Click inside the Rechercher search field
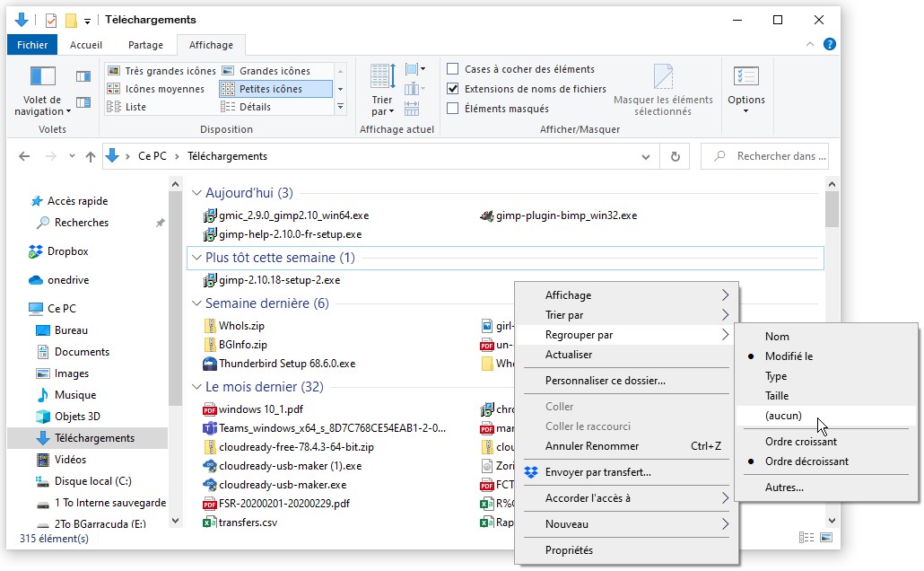Viewport: 924px width, 571px height. click(x=778, y=156)
